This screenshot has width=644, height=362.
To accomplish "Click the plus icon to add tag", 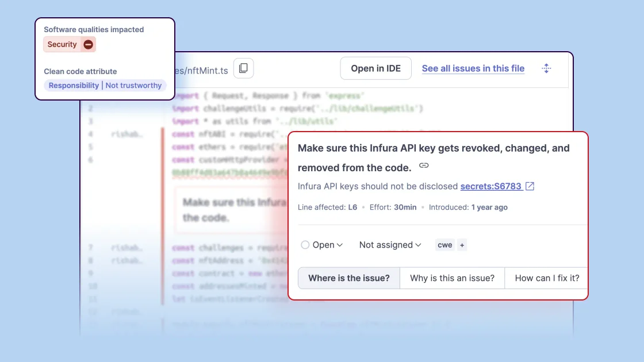I will (462, 245).
